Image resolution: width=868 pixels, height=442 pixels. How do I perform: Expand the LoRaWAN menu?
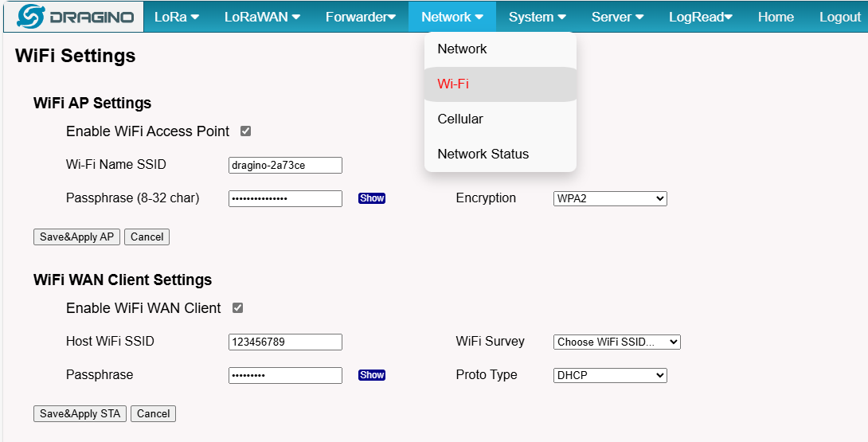(x=263, y=18)
